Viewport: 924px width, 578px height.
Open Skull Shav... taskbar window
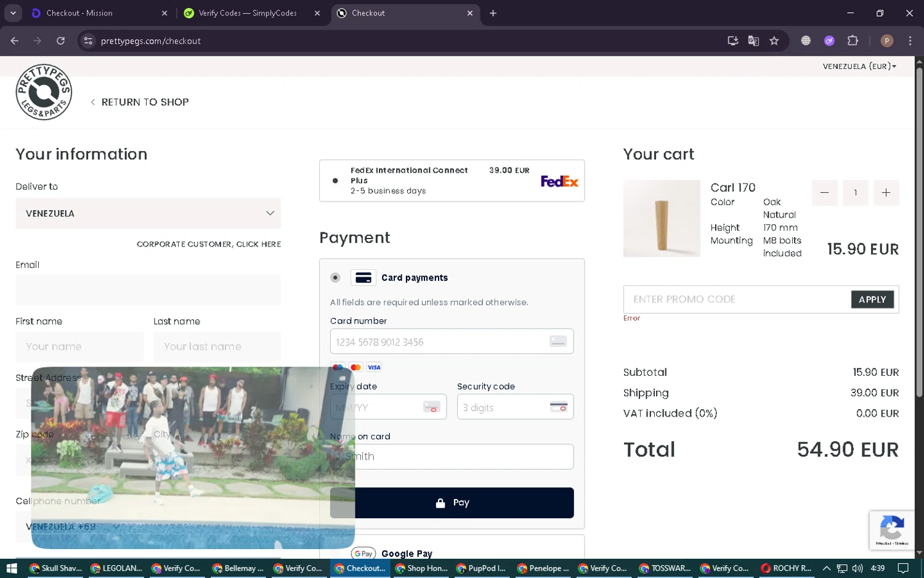pyautogui.click(x=55, y=568)
